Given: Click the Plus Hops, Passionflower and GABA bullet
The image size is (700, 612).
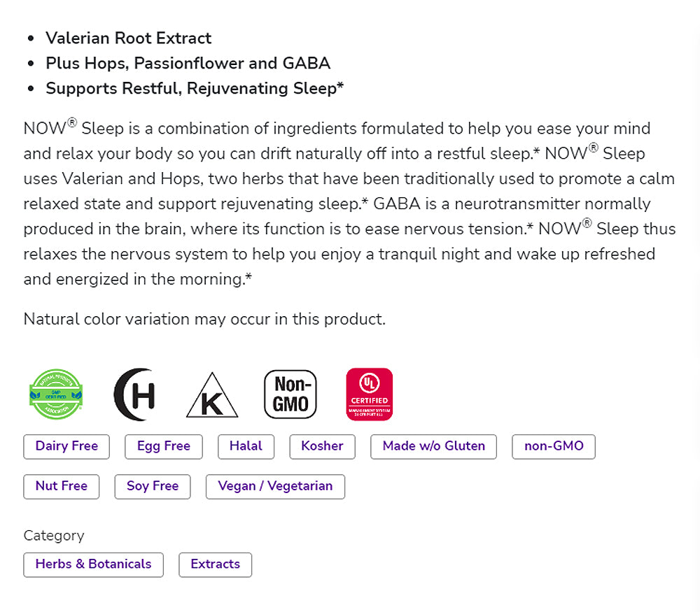Looking at the screenshot, I should point(188,63).
